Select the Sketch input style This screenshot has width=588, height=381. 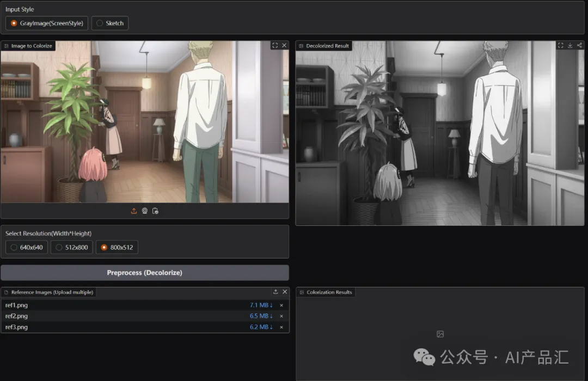point(110,23)
